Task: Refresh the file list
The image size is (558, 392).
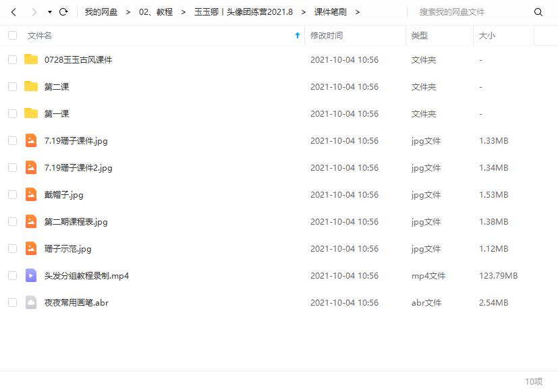Action: click(63, 12)
